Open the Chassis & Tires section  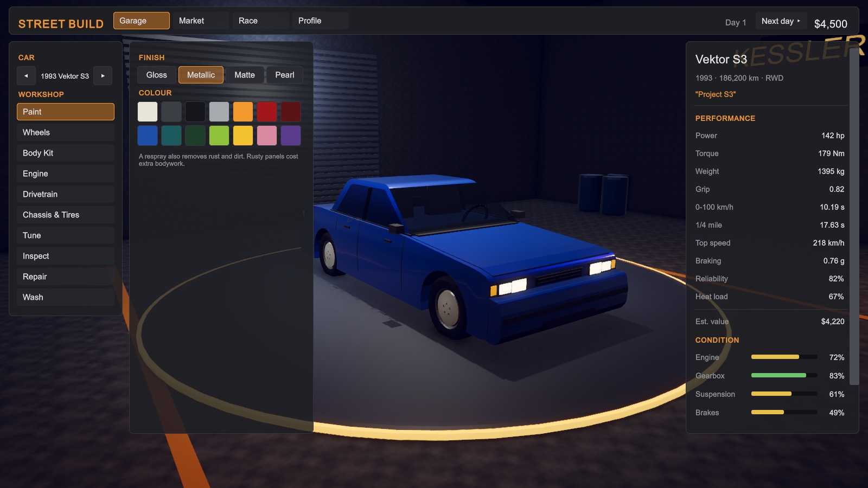coord(66,215)
